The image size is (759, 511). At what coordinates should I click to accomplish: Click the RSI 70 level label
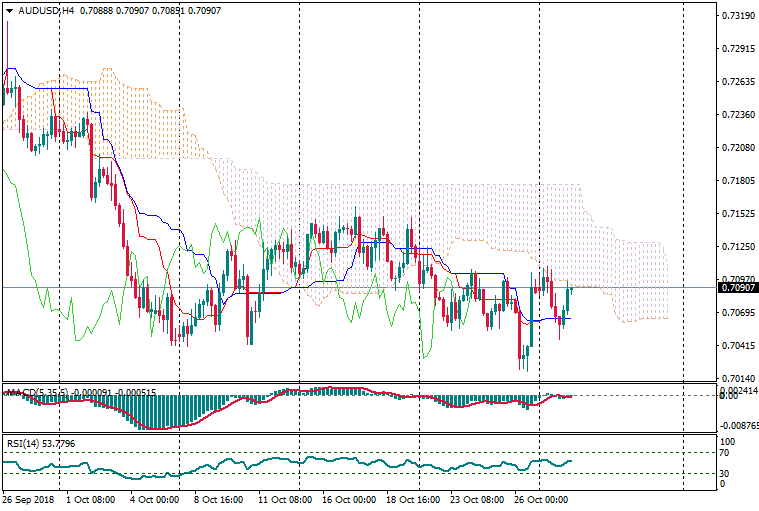726,453
